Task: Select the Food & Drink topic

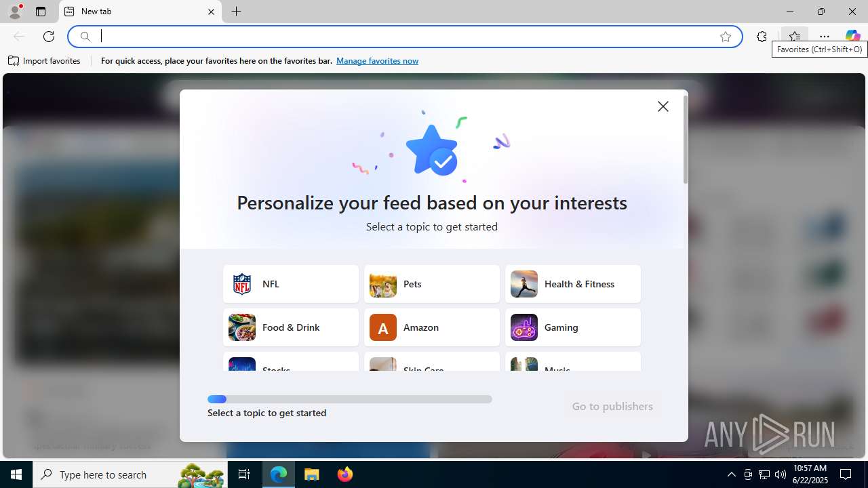Action: (x=291, y=327)
